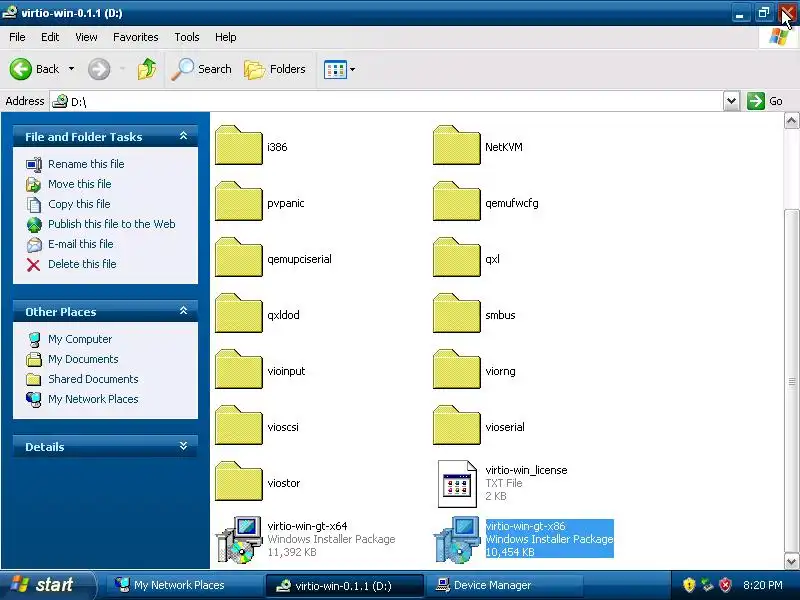Click Rename this file link
This screenshot has width=800, height=600.
[86, 164]
